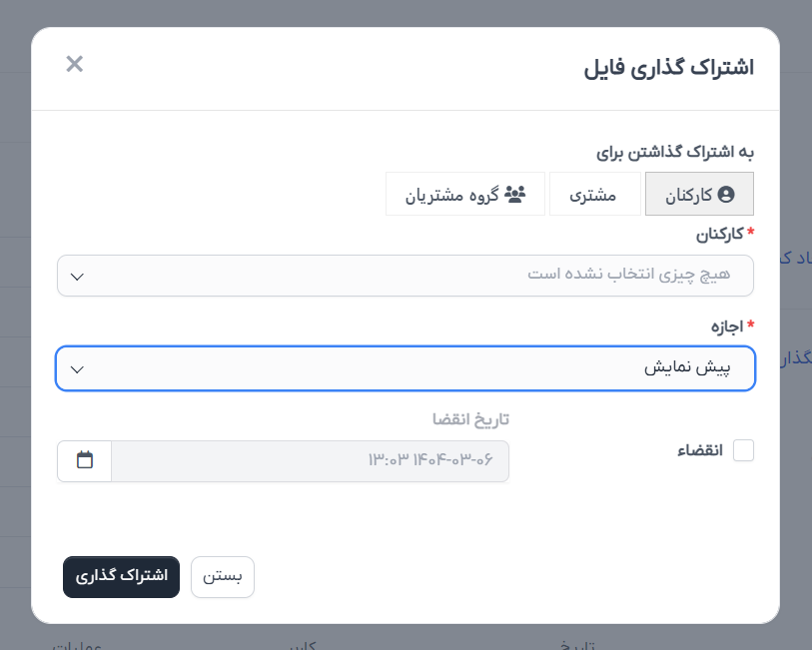Open the اجازه dropdown showing پیش نمایش
The height and width of the screenshot is (650, 812).
tap(406, 368)
